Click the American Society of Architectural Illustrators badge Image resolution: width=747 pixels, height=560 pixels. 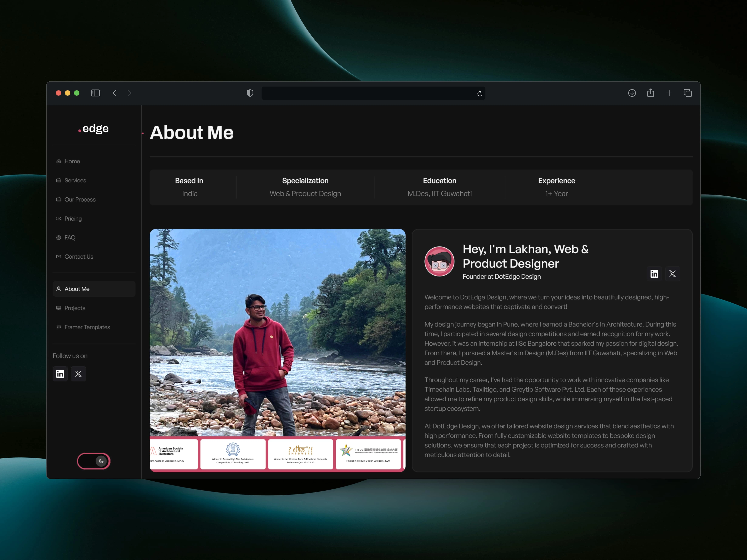[174, 454]
